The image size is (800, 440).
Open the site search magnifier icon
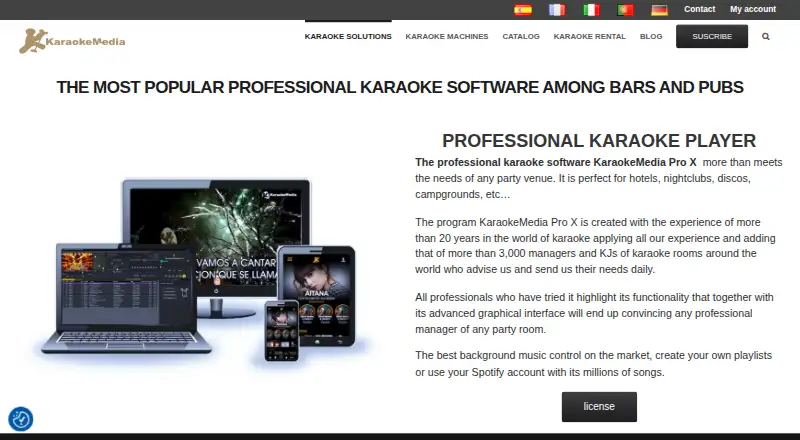click(x=765, y=36)
